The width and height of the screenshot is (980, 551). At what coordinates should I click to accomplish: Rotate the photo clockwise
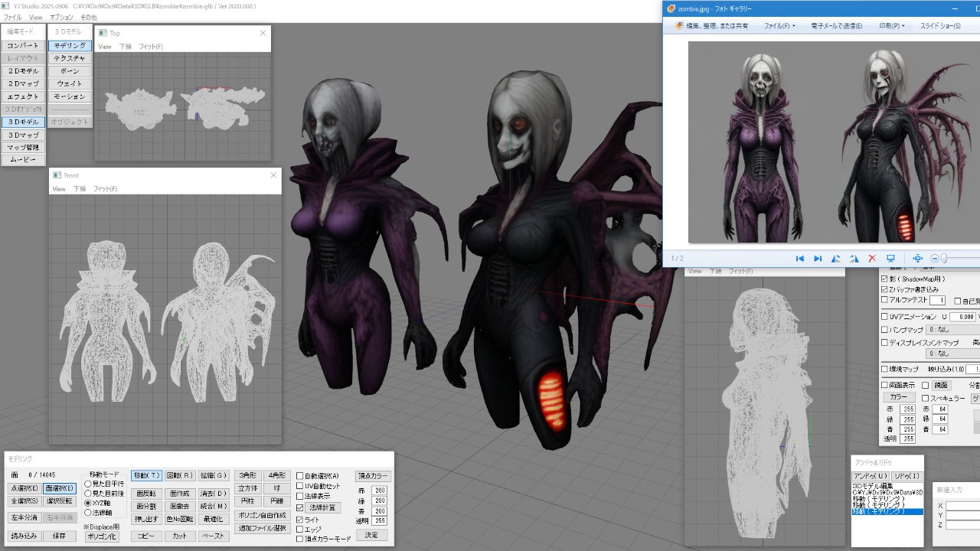click(x=854, y=259)
